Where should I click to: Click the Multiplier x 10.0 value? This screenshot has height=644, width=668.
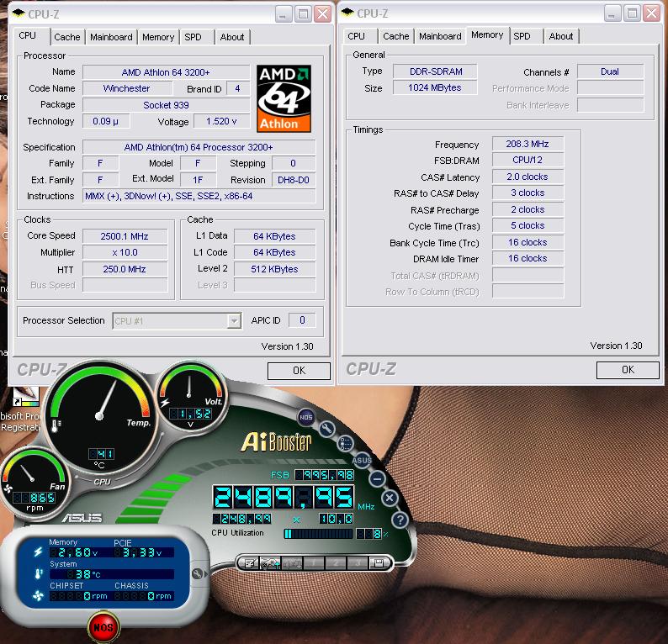[x=125, y=252]
